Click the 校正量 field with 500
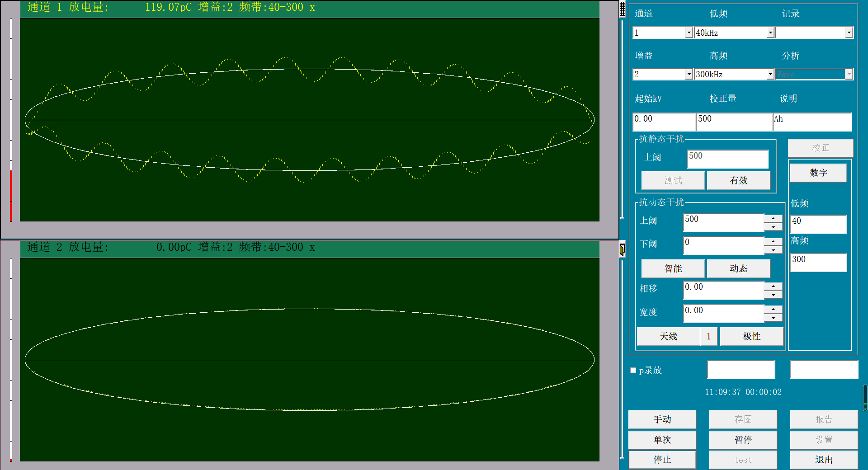 click(x=734, y=122)
